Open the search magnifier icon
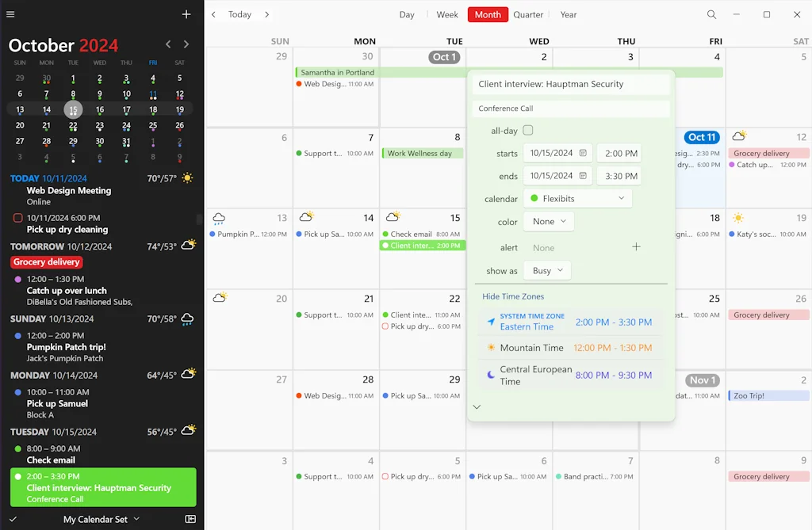Viewport: 812px width, 530px height. [711, 14]
